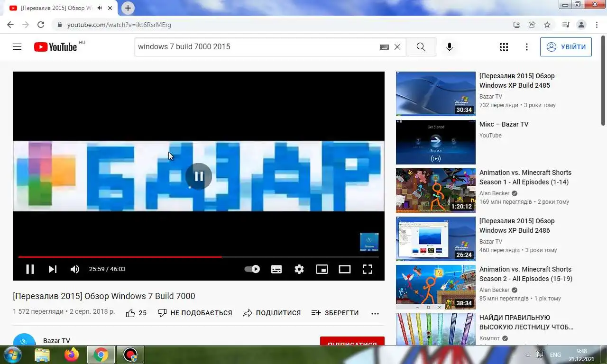Click the Alan Becker channel under Season 1
607x364 pixels.
tap(494, 193)
